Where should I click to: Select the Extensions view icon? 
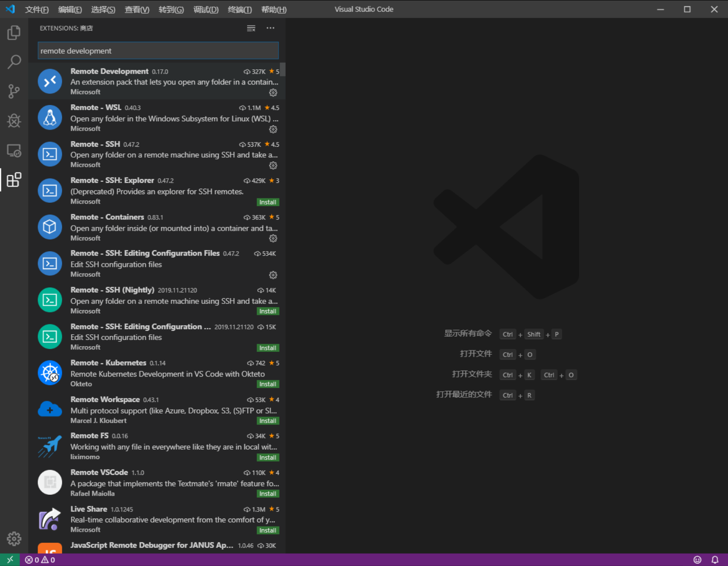coord(14,180)
